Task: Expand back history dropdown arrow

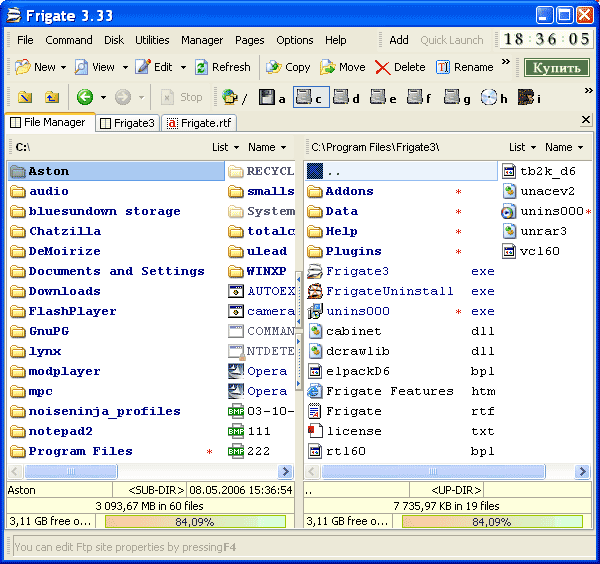Action: click(103, 98)
